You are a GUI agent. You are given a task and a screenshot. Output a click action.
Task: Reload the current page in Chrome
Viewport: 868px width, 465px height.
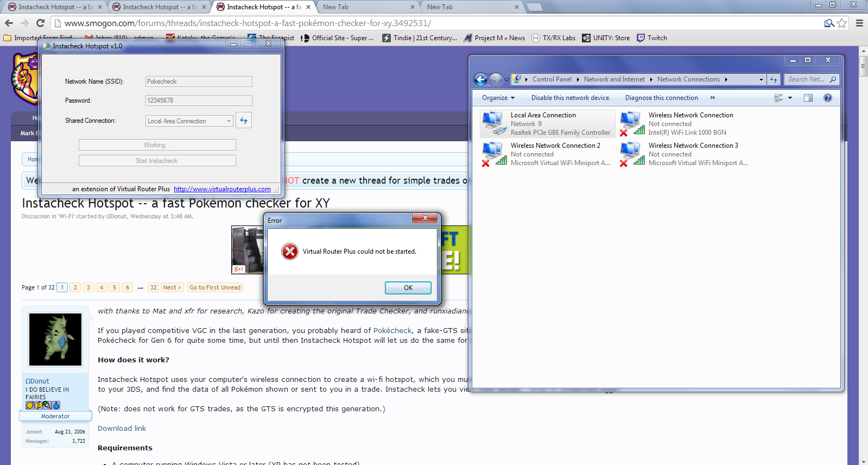[40, 23]
